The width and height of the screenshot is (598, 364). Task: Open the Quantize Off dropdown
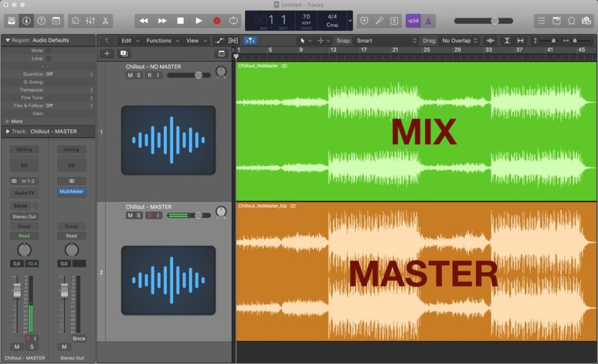69,74
